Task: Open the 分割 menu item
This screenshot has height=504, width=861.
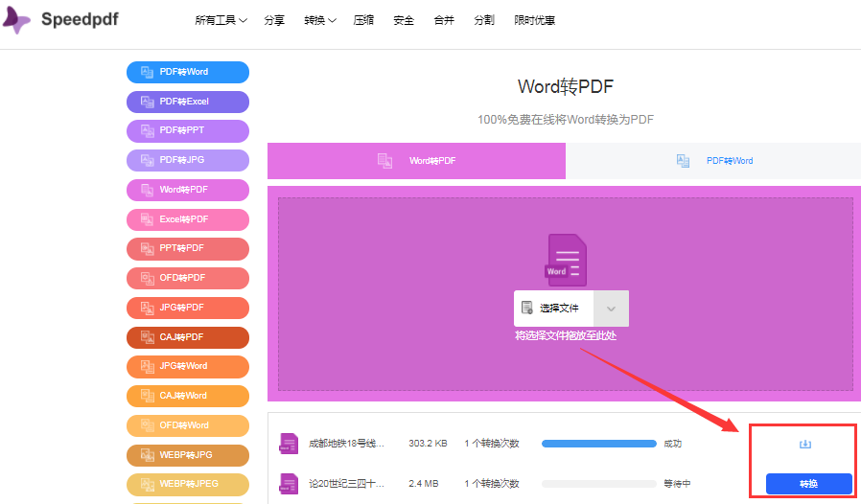Action: [x=484, y=20]
